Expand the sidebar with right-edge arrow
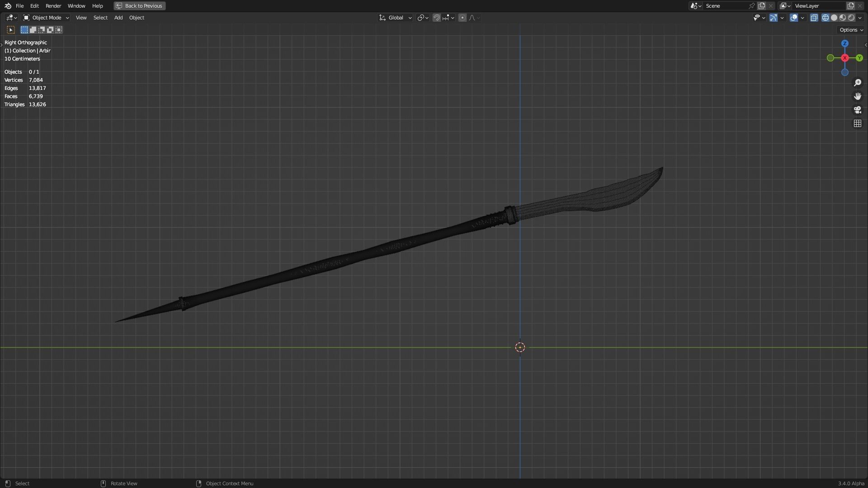The height and width of the screenshot is (488, 868). [865, 45]
